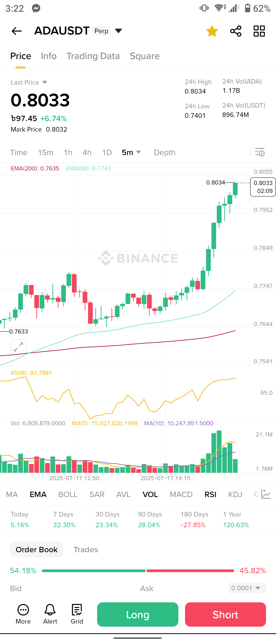276x644 pixels.
Task: Tap the current price tag 0.8033
Action: (263, 187)
